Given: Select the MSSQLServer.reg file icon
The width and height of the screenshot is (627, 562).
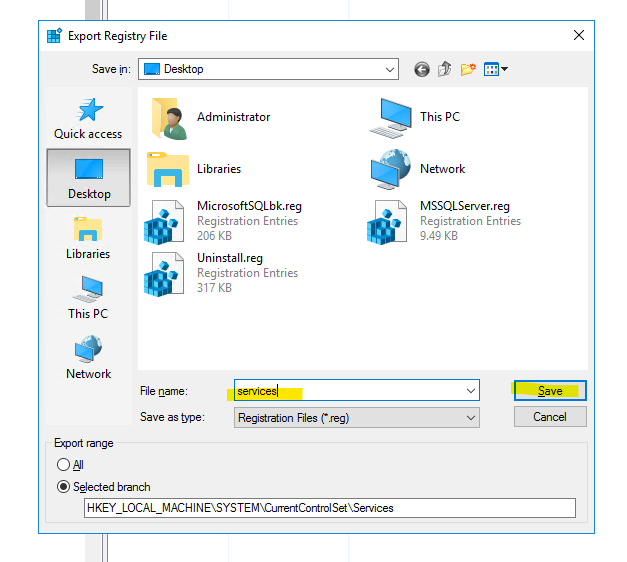Looking at the screenshot, I should [x=387, y=222].
